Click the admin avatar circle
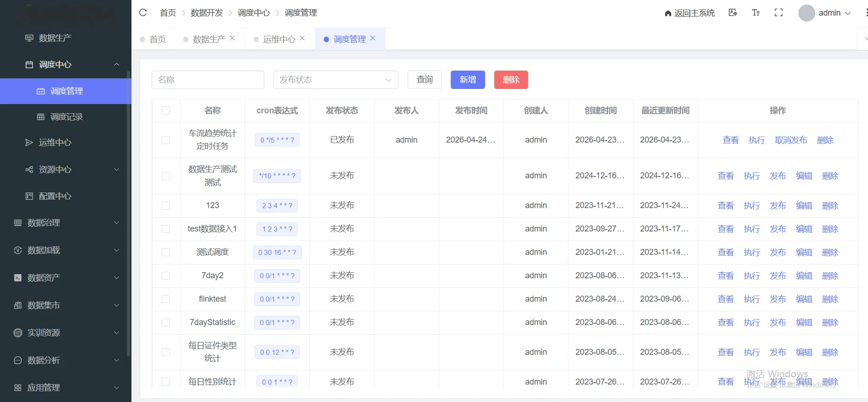 (x=807, y=13)
